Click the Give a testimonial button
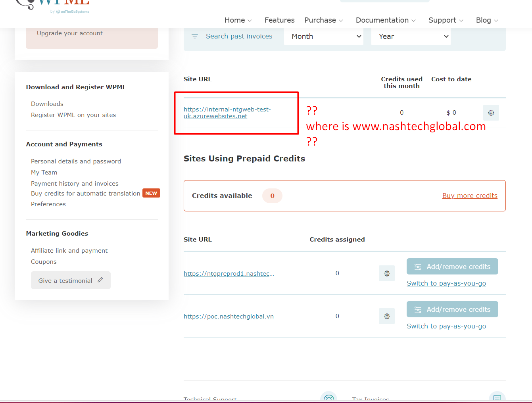The image size is (532, 403). (x=71, y=280)
